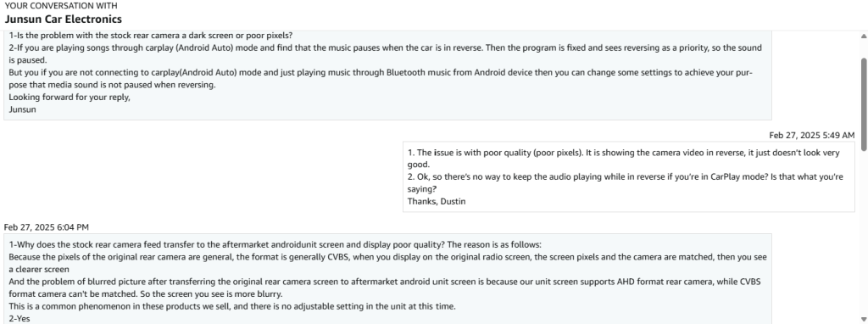Click the 'Thanks, Dustin' sign-off line
This screenshot has width=868, height=324.
pyautogui.click(x=437, y=202)
